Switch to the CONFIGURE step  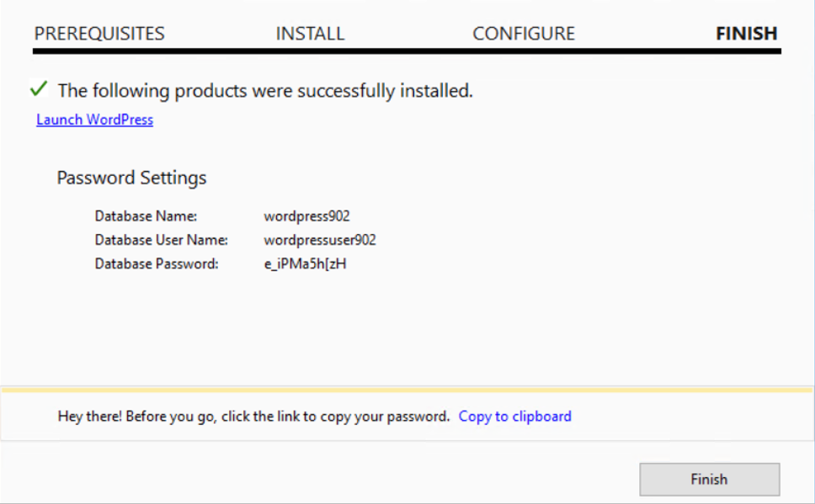tap(524, 34)
